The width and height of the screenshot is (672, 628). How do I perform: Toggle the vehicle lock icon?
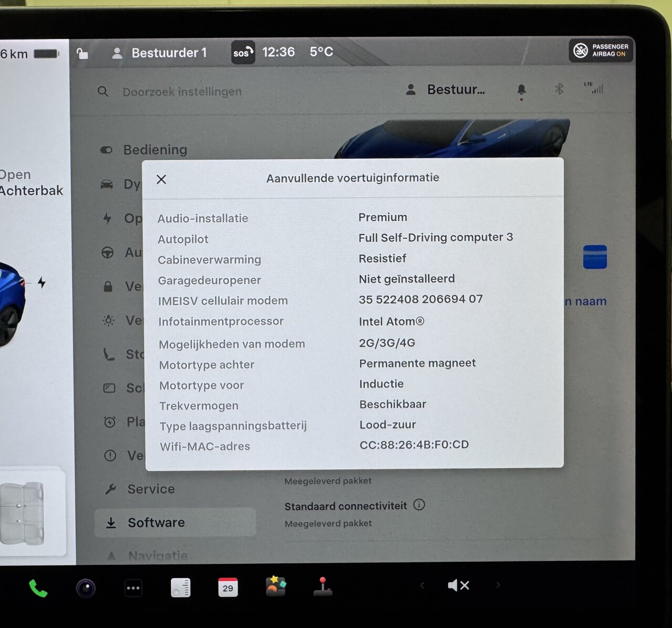[82, 54]
